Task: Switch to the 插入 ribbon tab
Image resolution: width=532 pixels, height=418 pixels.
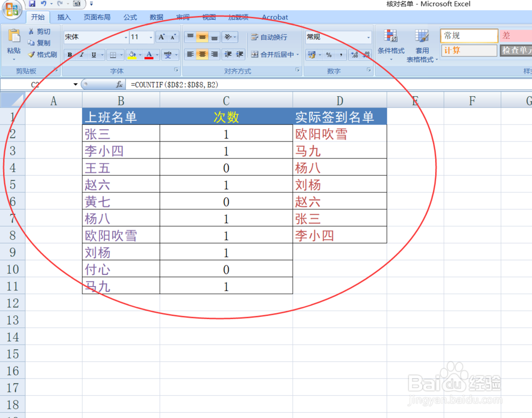Action: 63,16
